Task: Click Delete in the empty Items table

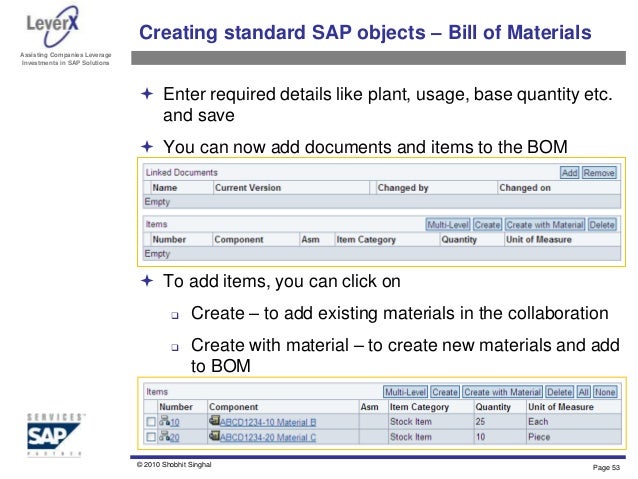Action: point(602,225)
